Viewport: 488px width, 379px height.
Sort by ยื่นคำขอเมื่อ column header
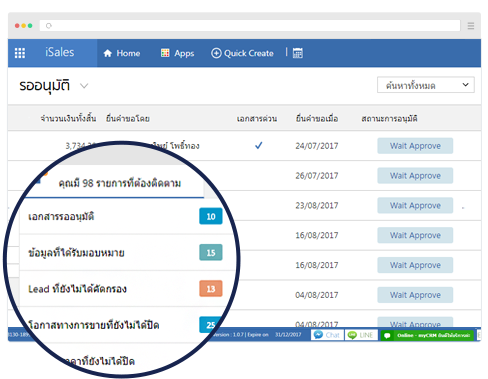click(x=317, y=118)
